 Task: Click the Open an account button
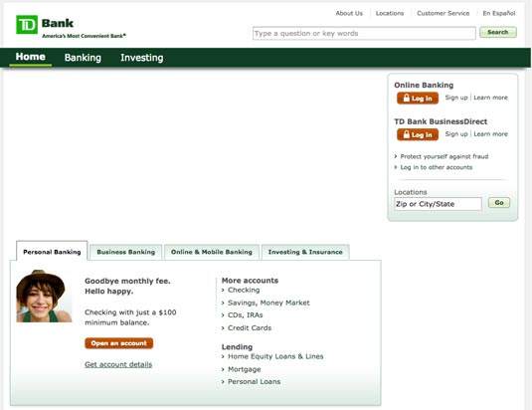point(118,343)
